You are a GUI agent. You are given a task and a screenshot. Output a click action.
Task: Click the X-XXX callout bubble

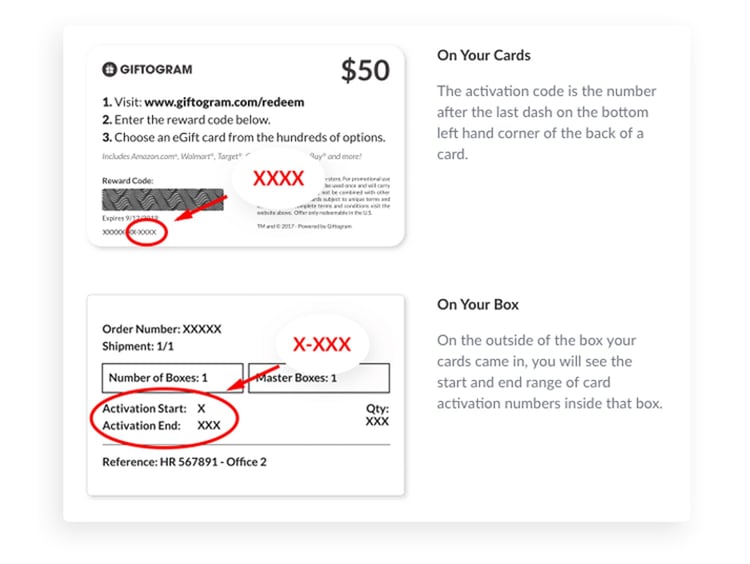(322, 344)
